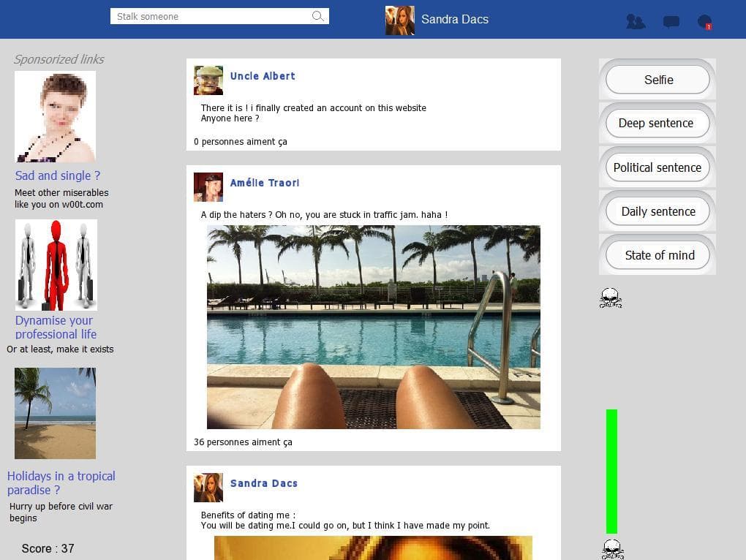The height and width of the screenshot is (560, 746).
Task: Click the upper skull icon above the bar
Action: coord(611,298)
